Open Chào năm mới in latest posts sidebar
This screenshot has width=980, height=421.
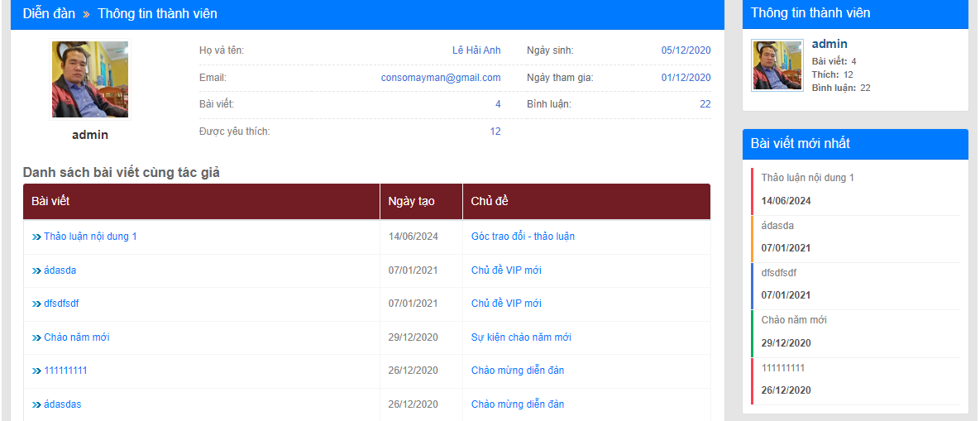point(794,320)
